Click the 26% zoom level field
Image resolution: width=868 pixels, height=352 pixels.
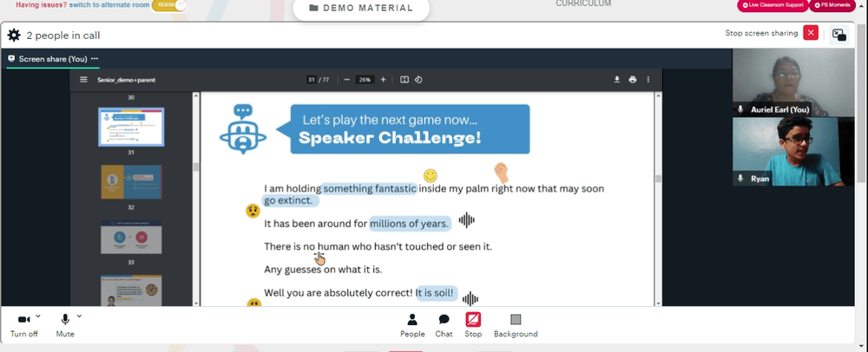pos(365,80)
